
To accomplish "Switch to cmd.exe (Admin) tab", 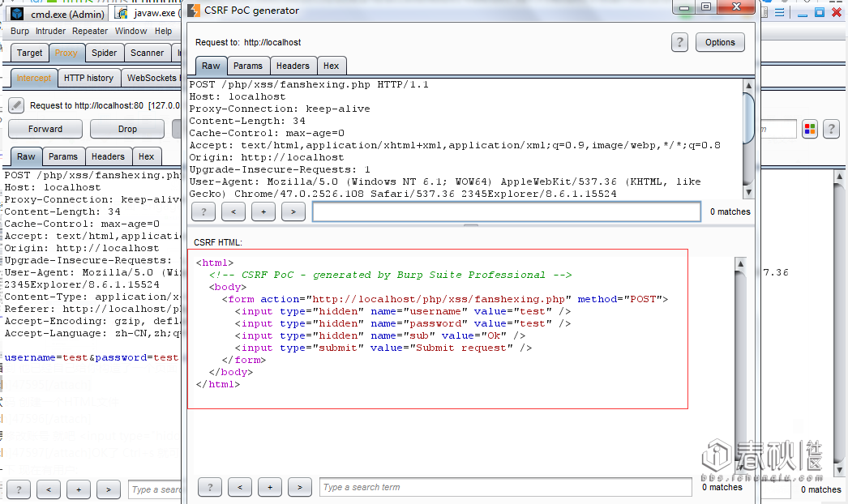I will click(x=57, y=14).
